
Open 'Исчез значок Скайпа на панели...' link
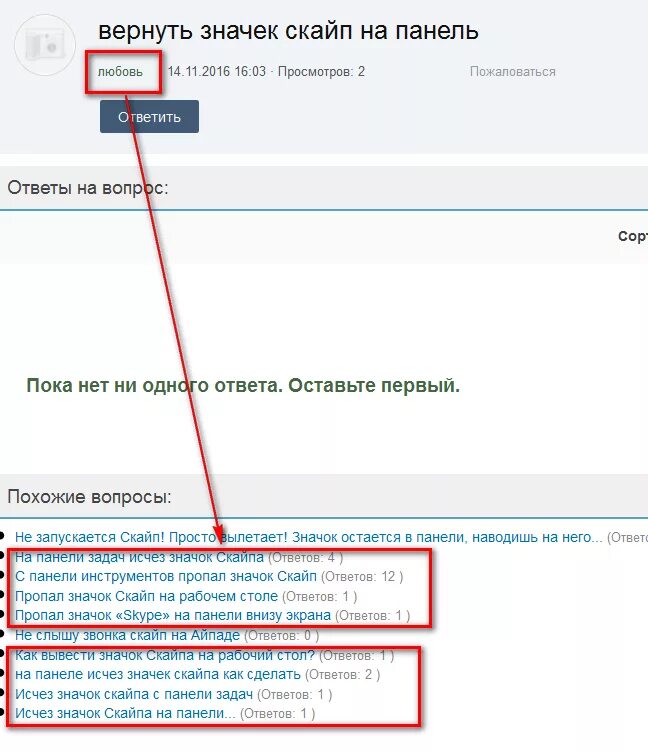[x=125, y=713]
